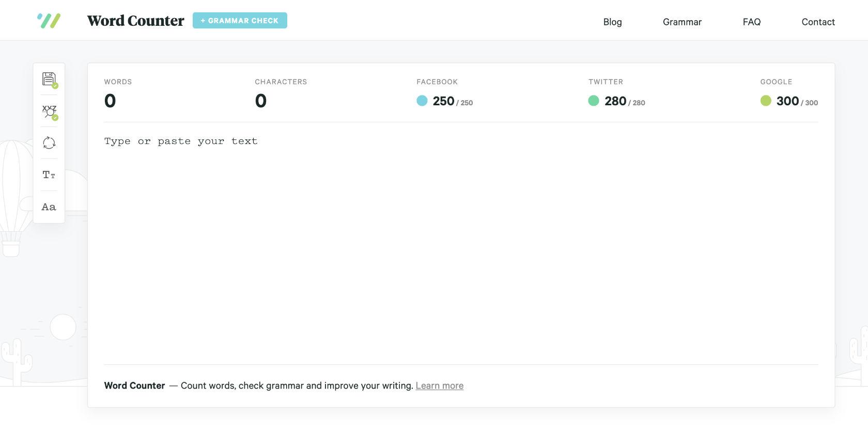
Task: Click the Characters count number
Action: point(261,101)
